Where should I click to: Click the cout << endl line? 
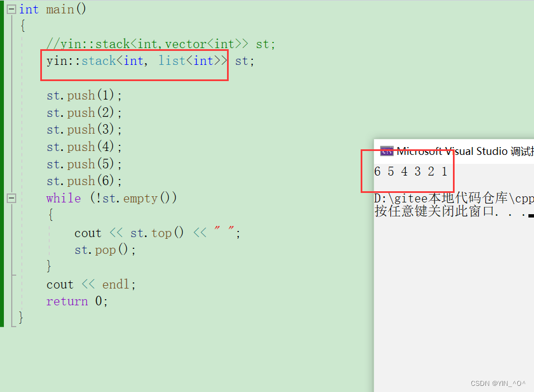[91, 285]
